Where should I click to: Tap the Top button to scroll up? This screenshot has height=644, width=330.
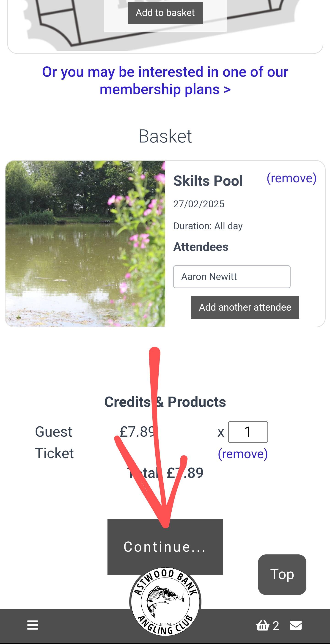tap(282, 574)
